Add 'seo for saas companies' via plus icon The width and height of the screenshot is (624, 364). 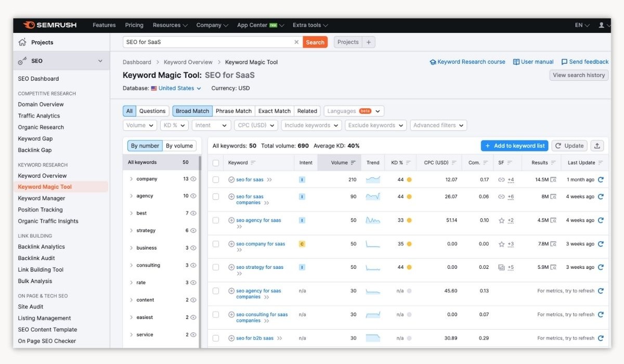(231, 197)
